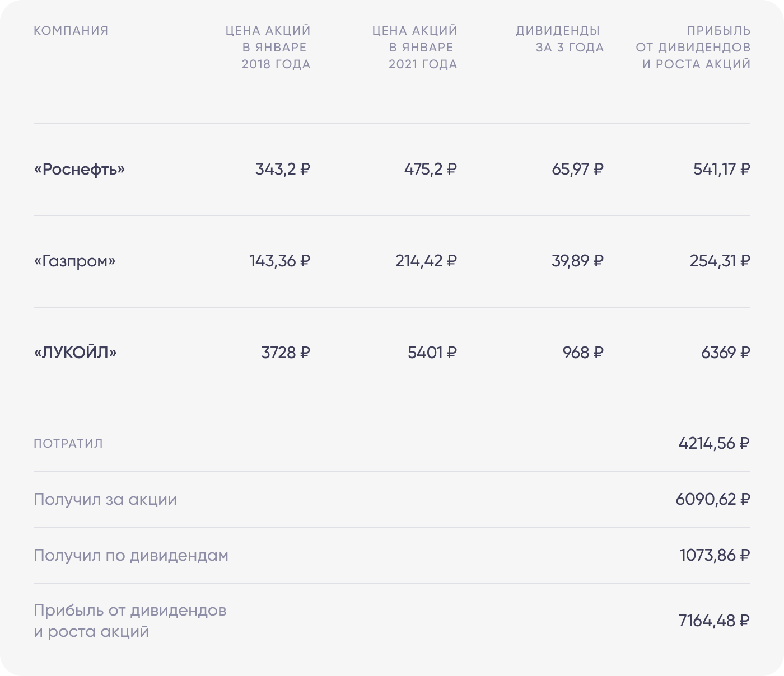784x676 pixels.
Task: Click the dividends received total 1073,86 ₽
Action: (715, 555)
